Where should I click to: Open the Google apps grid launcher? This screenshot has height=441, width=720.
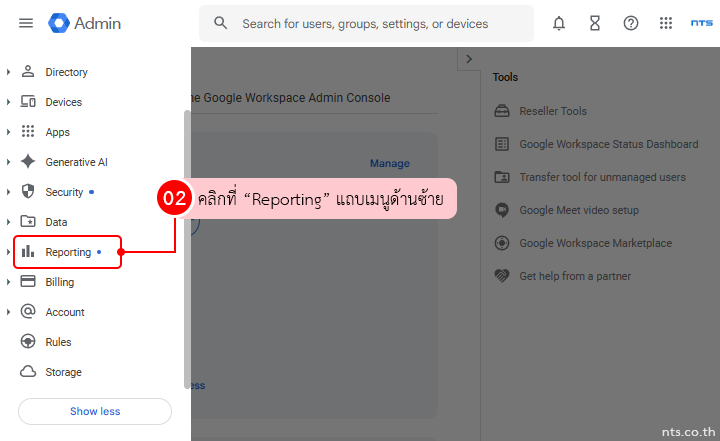click(x=666, y=23)
